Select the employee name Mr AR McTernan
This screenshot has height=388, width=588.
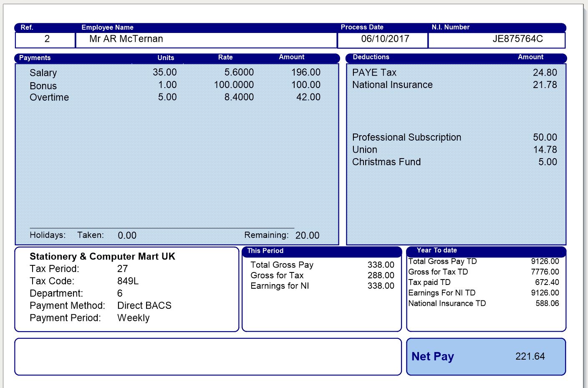click(x=126, y=39)
